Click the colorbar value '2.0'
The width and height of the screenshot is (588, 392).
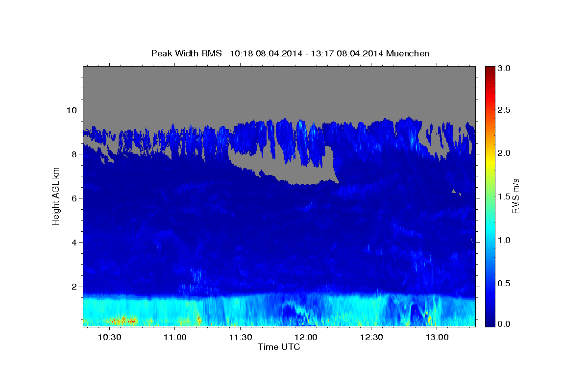pyautogui.click(x=504, y=153)
